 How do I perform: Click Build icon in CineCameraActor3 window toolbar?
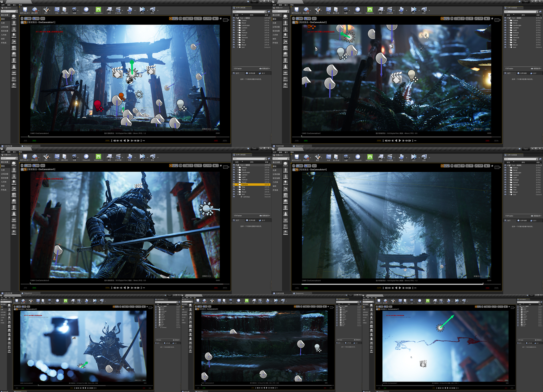130,157
